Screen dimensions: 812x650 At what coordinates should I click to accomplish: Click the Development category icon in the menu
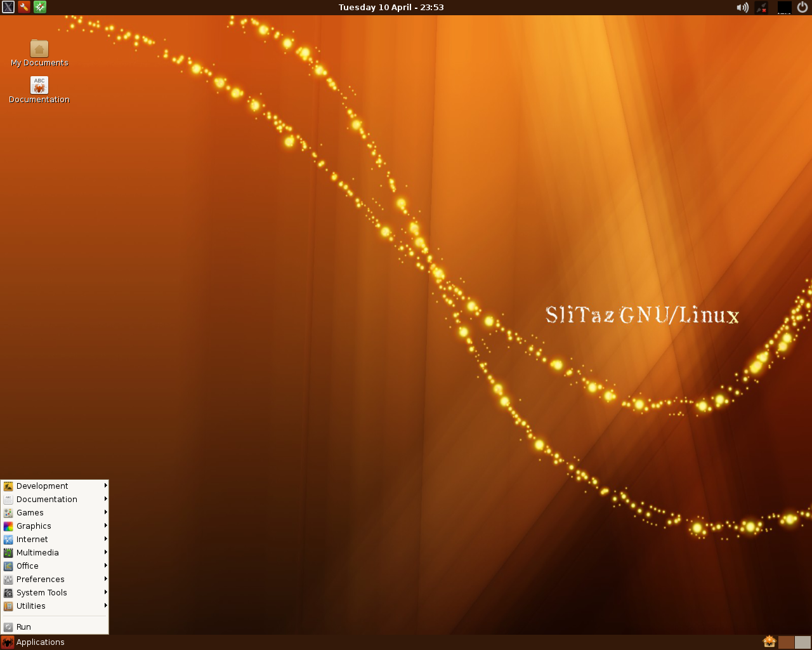tap(8, 486)
